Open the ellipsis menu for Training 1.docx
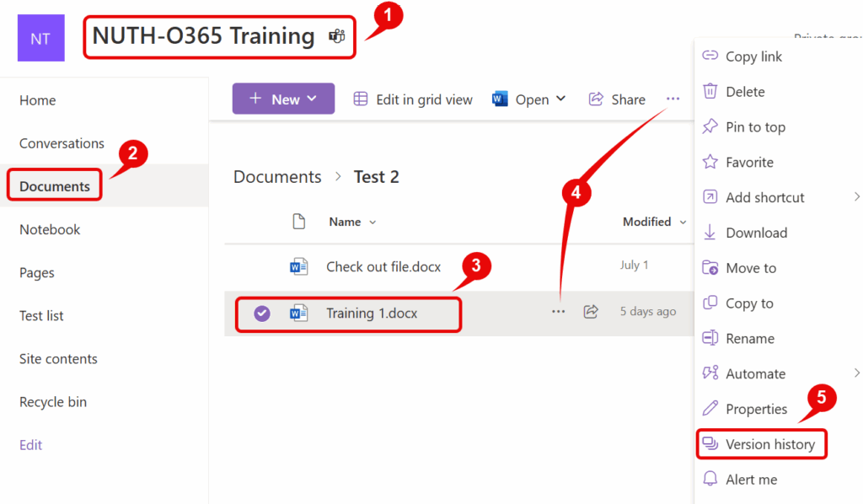This screenshot has width=863, height=504. pyautogui.click(x=558, y=312)
